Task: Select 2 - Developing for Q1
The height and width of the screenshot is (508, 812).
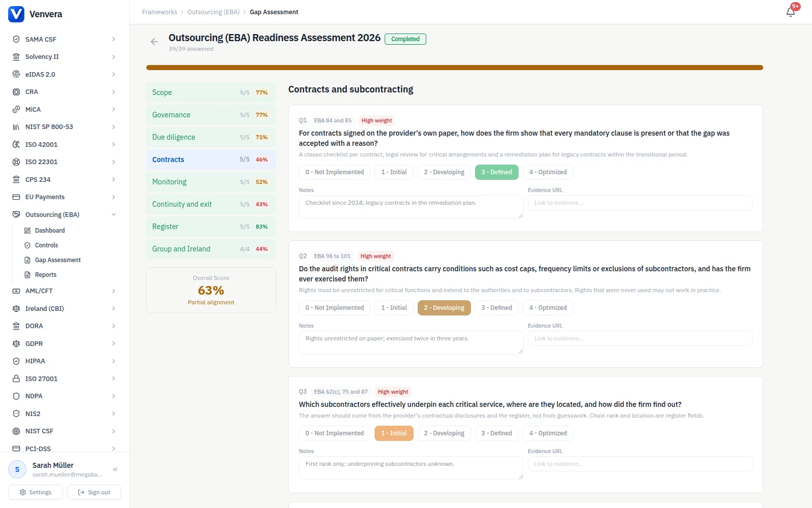Action: 444,172
